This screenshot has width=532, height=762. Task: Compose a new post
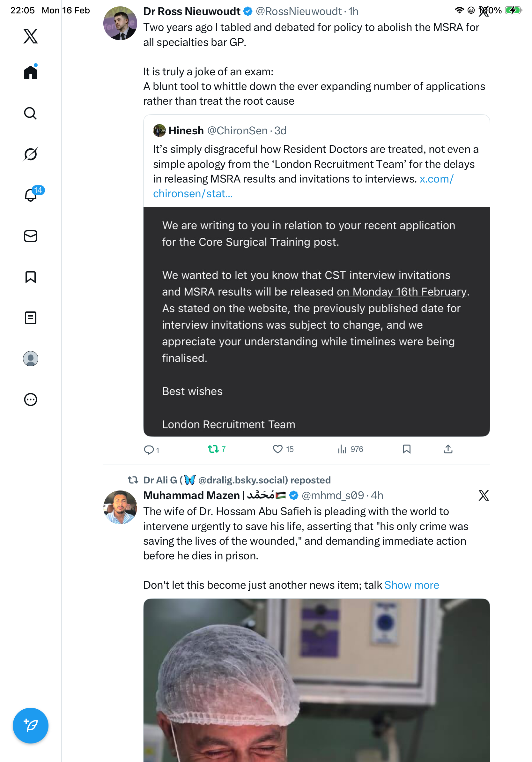31,726
